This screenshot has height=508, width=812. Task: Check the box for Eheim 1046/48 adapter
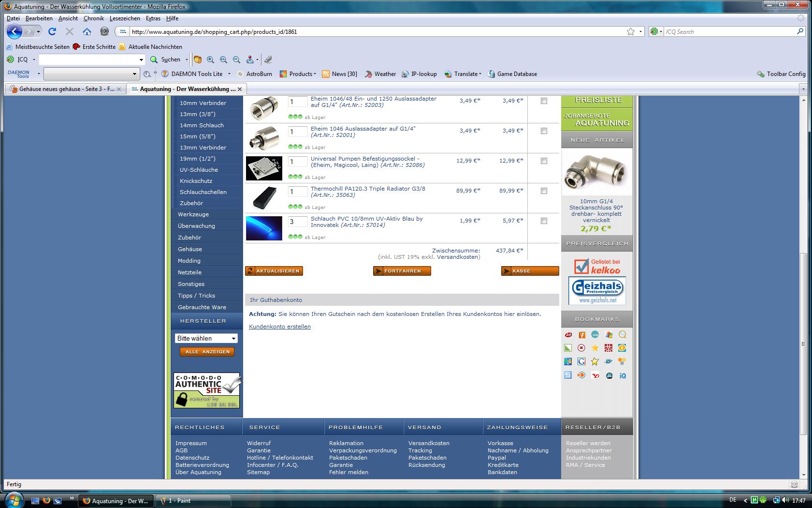coord(544,101)
